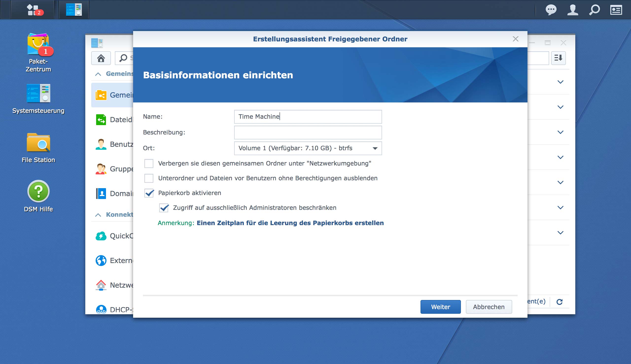Image resolution: width=631 pixels, height=364 pixels.
Task: Open the Ort volume dropdown
Action: (x=308, y=148)
